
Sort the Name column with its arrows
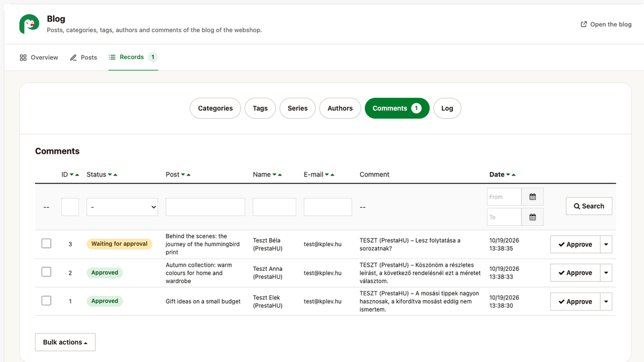[x=278, y=174]
